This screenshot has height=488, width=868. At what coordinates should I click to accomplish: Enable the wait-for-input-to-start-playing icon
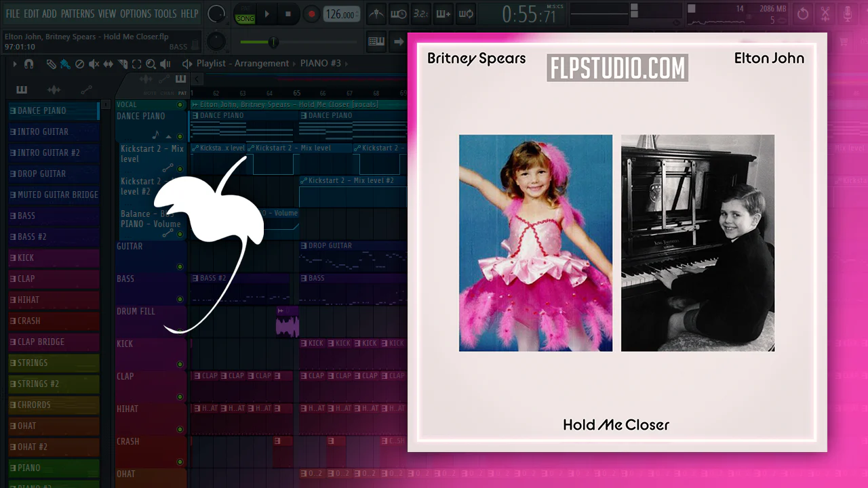(399, 14)
